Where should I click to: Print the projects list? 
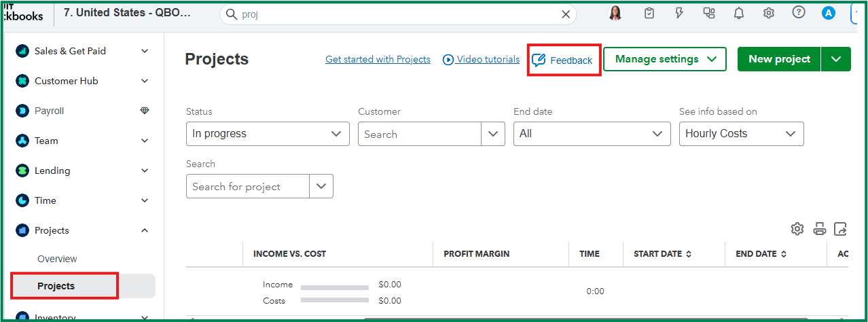point(820,229)
